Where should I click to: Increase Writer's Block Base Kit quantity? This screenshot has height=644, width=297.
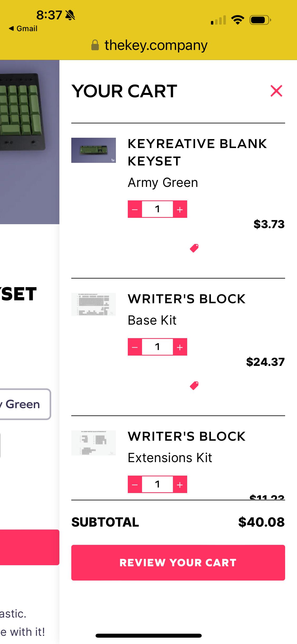click(x=180, y=347)
